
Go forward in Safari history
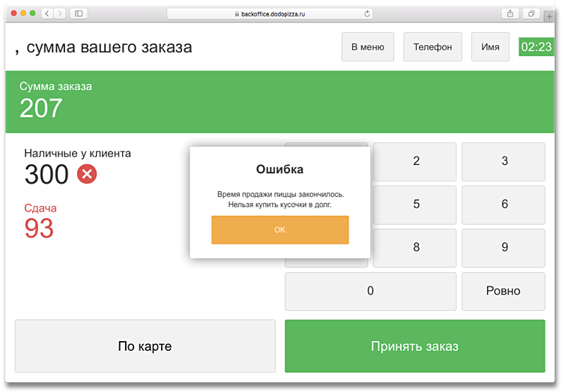(59, 13)
